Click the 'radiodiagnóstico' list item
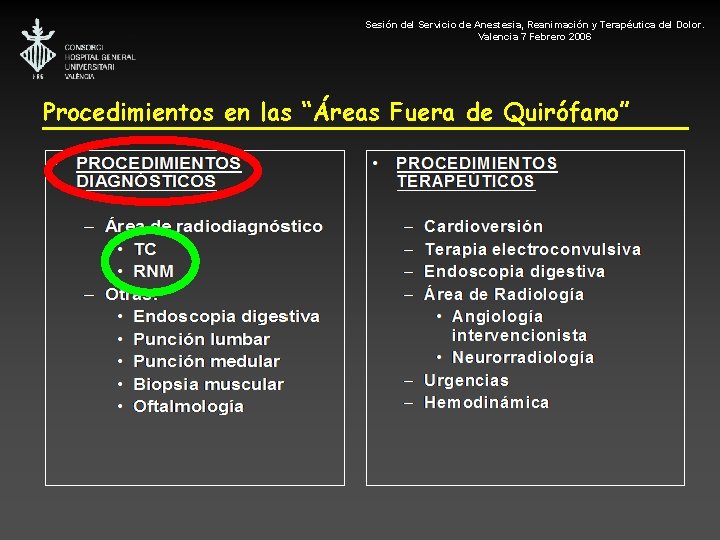720x540 pixels. tap(214, 226)
